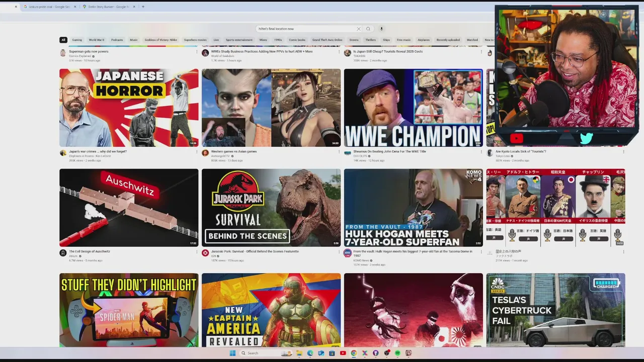Screen dimensions: 644x362
Task: Open World of Geekdom channel avatar
Action: (x=205, y=53)
